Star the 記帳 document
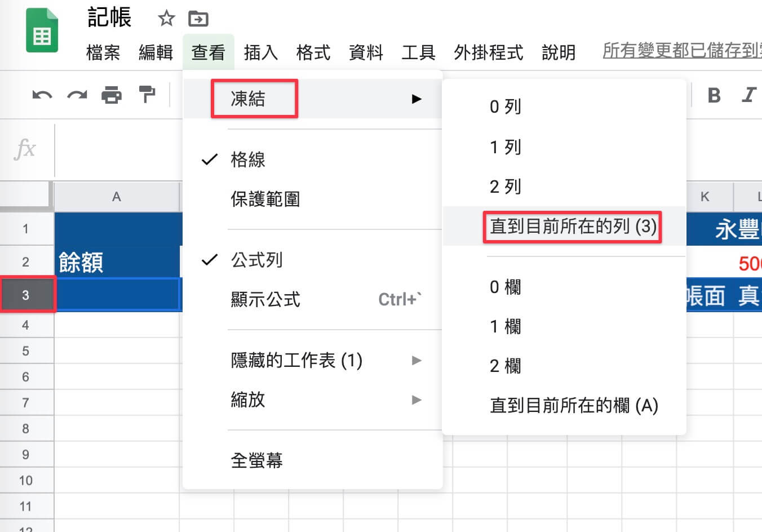 [x=166, y=19]
